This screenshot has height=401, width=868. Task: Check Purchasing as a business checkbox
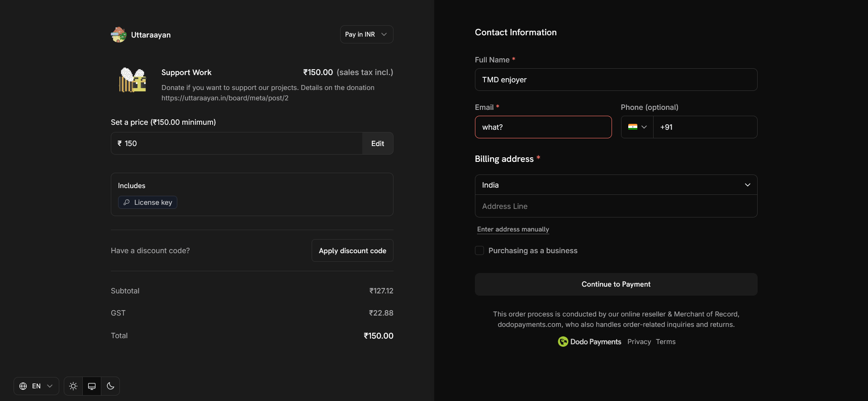(x=479, y=250)
